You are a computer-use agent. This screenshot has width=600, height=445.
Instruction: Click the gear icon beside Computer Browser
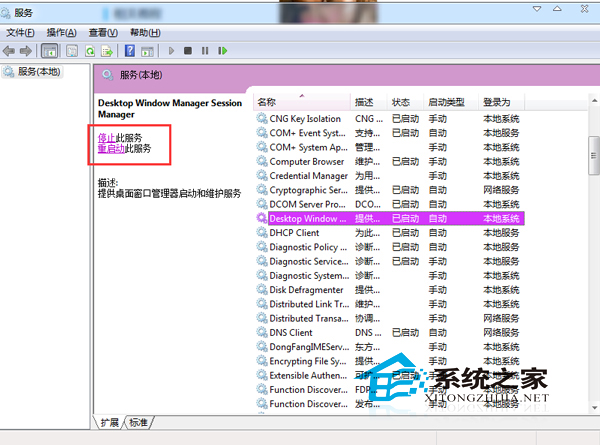click(262, 161)
